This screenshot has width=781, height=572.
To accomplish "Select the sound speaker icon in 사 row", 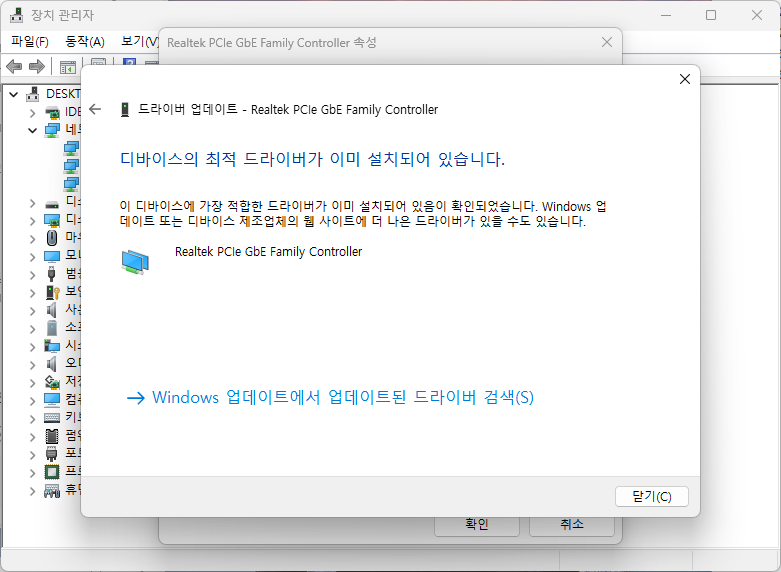I will pos(52,310).
